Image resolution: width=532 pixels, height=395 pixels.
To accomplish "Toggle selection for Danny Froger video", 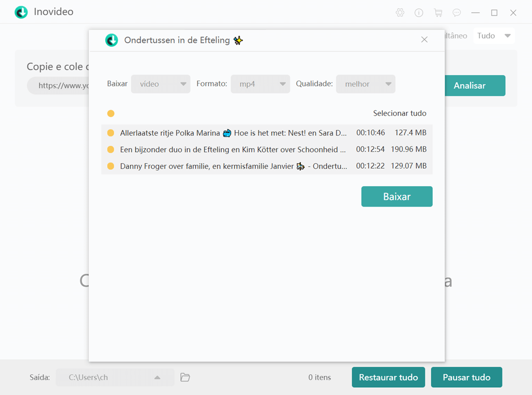I will [111, 166].
